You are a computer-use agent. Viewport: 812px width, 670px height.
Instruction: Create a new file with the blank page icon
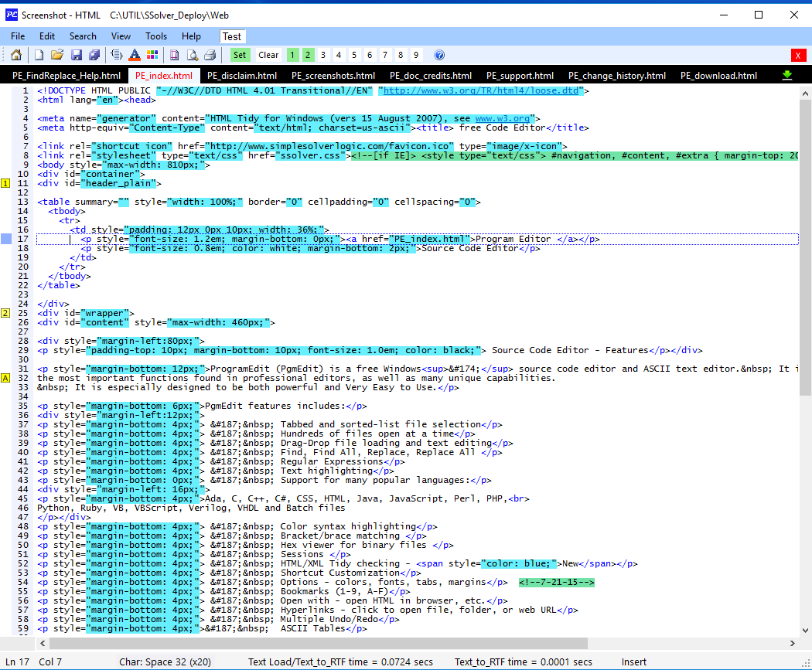(x=39, y=55)
